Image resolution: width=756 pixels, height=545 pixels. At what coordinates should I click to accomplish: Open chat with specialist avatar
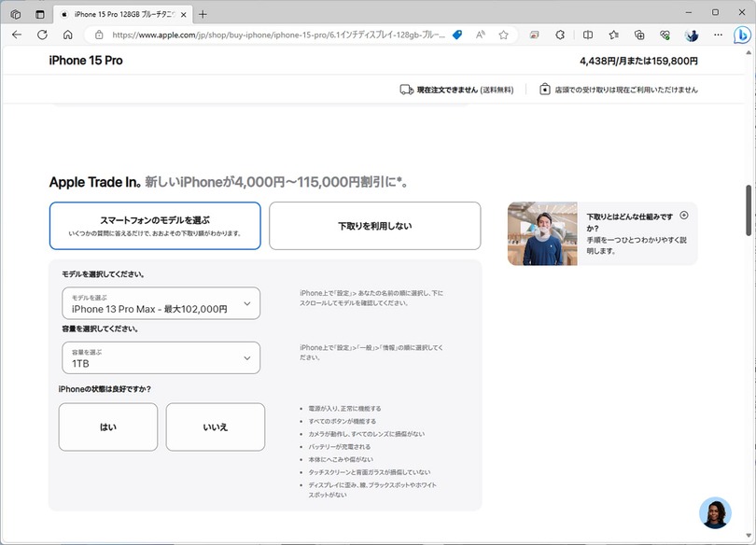pyautogui.click(x=715, y=512)
